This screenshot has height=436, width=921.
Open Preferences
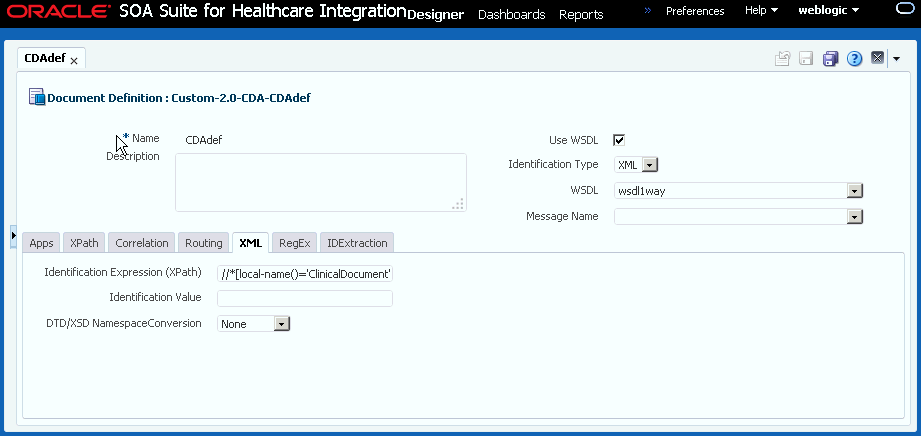pos(695,11)
